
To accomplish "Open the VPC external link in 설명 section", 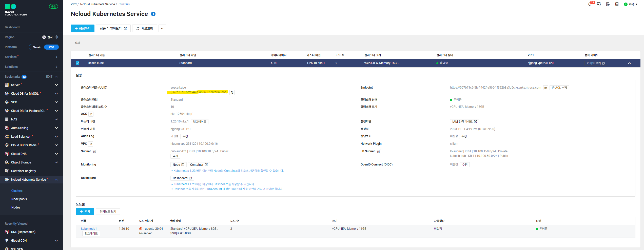I will tap(90, 144).
